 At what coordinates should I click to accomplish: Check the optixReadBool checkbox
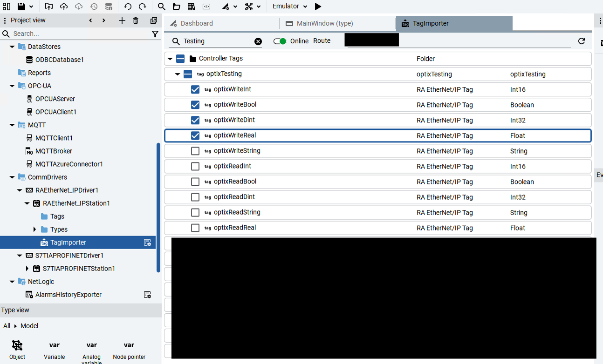[195, 182]
